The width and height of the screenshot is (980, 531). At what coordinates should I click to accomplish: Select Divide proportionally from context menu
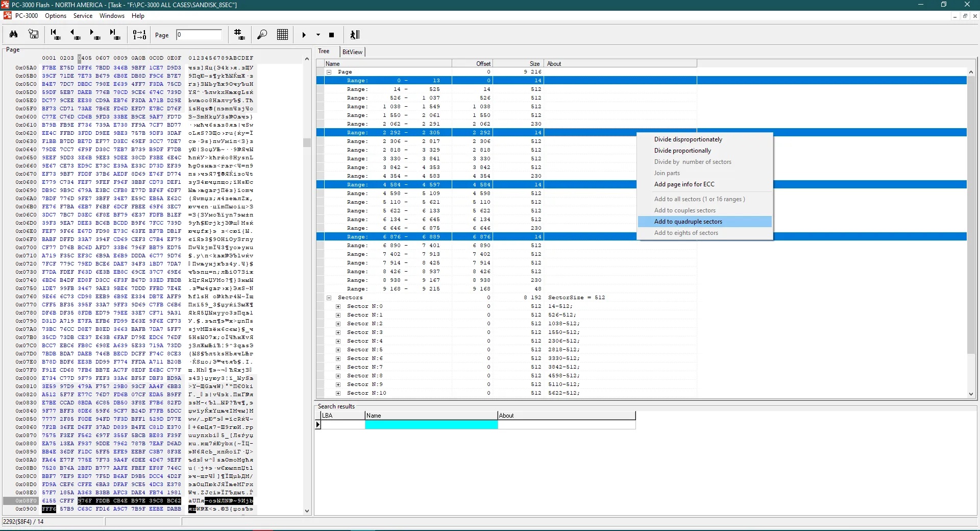(682, 151)
